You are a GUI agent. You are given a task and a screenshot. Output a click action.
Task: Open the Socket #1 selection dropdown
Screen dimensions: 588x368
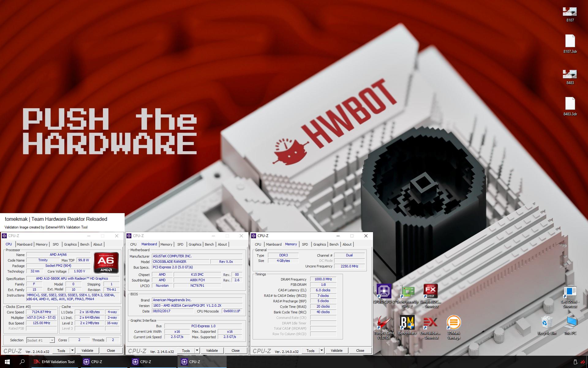click(x=40, y=340)
